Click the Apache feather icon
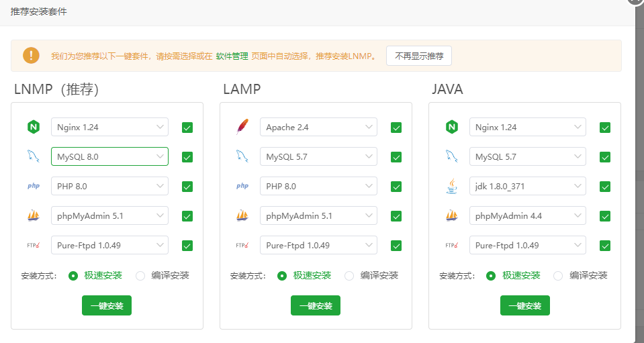The width and height of the screenshot is (644, 343). [x=242, y=127]
